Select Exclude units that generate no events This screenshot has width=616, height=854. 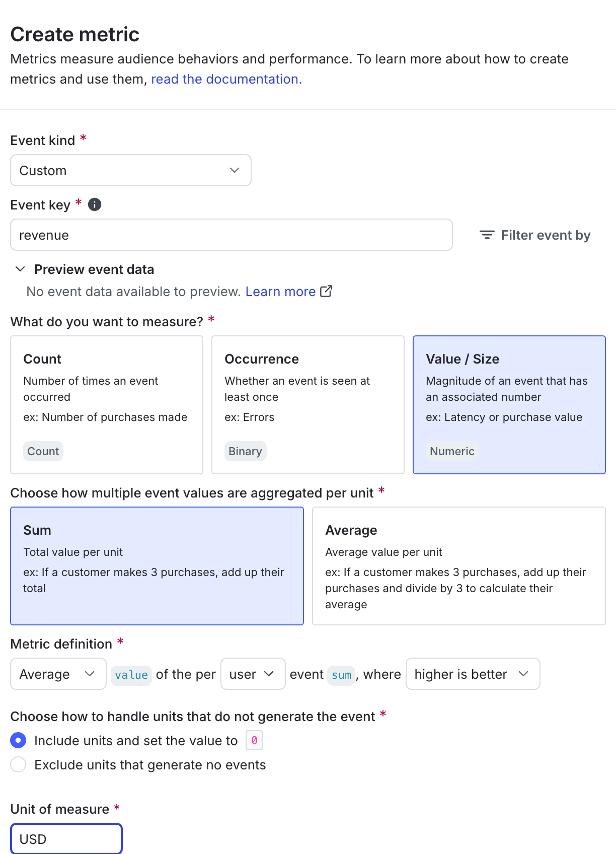(x=18, y=764)
